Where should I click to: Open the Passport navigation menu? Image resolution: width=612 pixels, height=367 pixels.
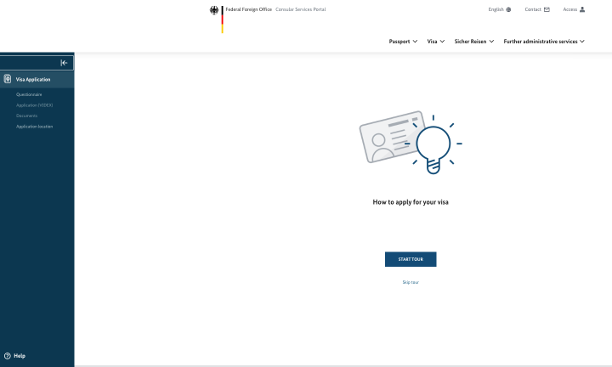[403, 41]
